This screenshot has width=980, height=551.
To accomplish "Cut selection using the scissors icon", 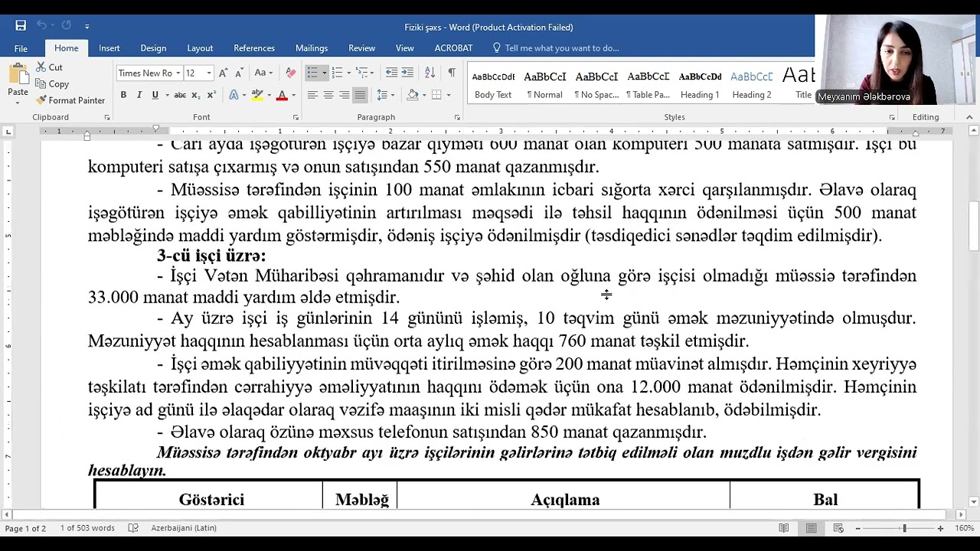I will [x=41, y=67].
